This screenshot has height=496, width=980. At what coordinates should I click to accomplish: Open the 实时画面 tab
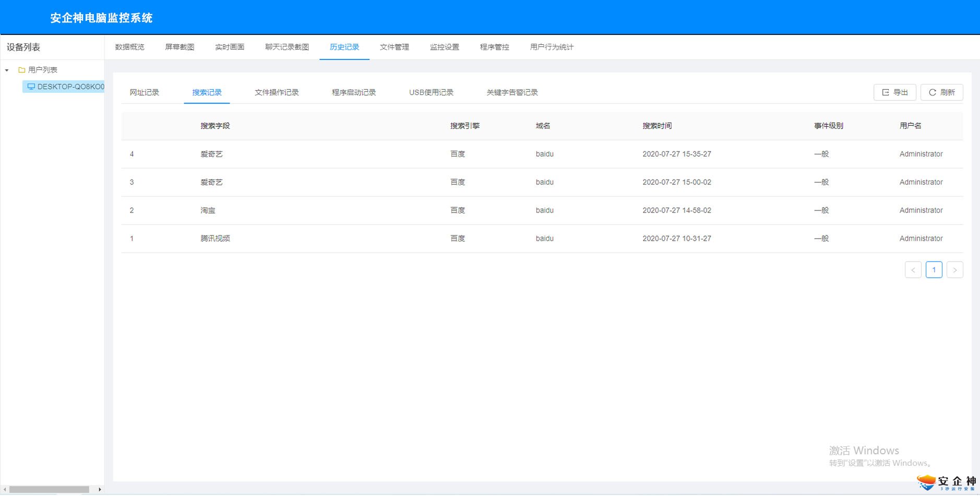click(x=230, y=47)
